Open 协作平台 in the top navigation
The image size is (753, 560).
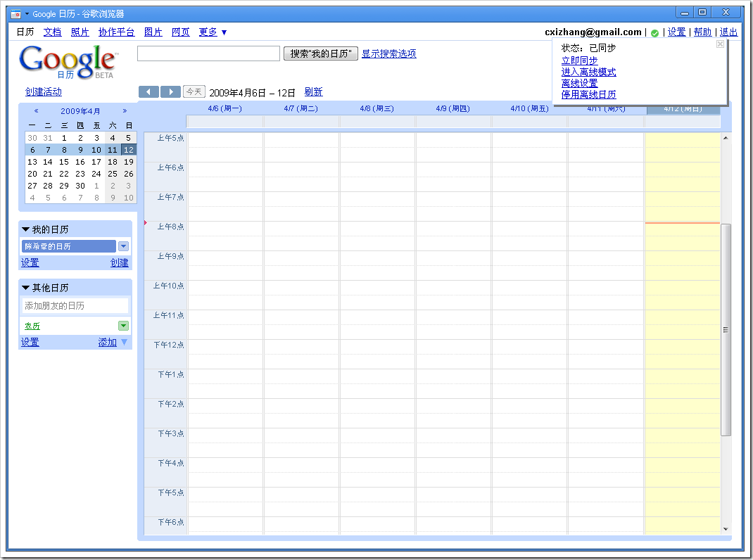click(x=116, y=32)
